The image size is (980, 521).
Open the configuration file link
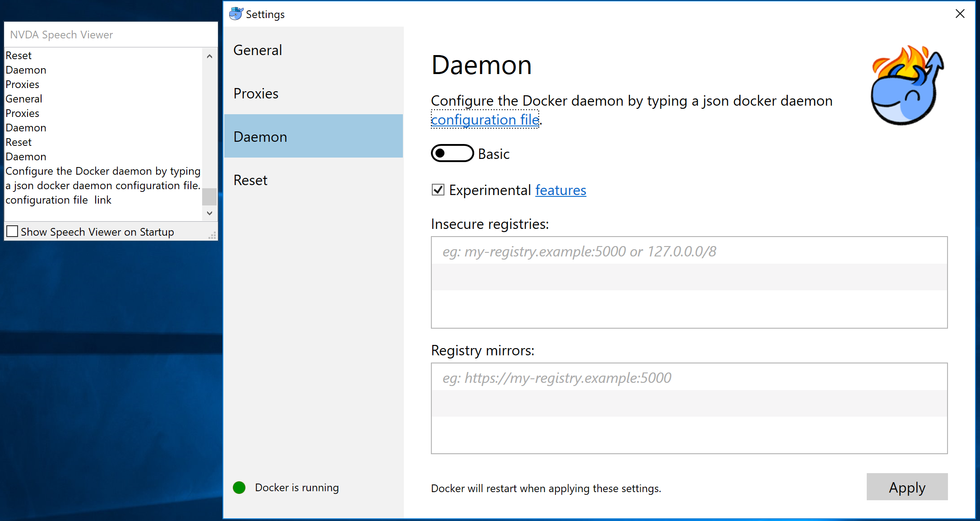pyautogui.click(x=485, y=120)
